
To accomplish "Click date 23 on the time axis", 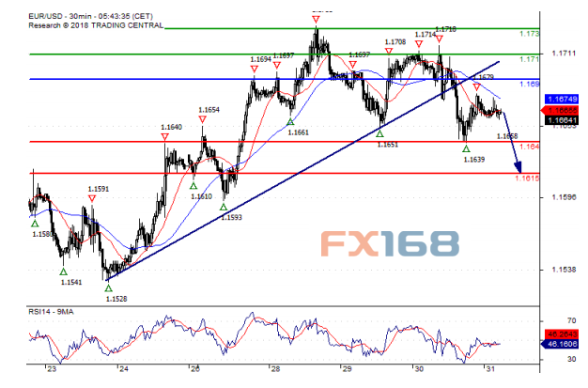I will (x=52, y=369).
